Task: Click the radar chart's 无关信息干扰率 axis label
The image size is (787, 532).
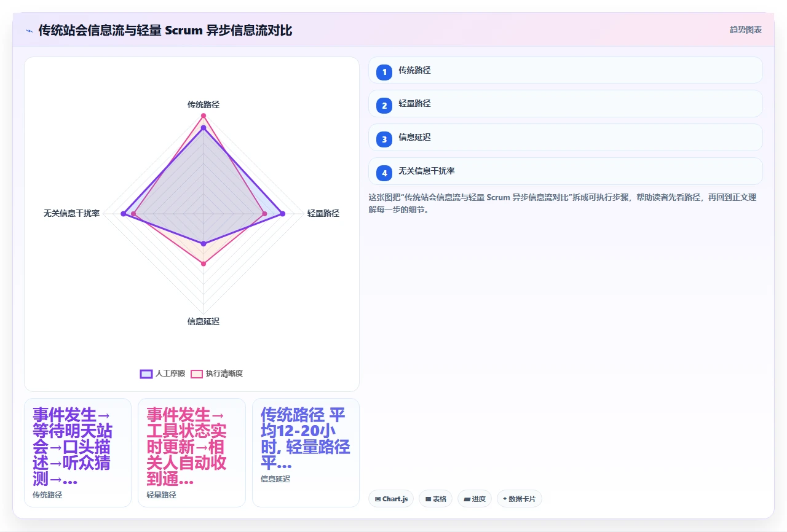Action: tap(71, 213)
